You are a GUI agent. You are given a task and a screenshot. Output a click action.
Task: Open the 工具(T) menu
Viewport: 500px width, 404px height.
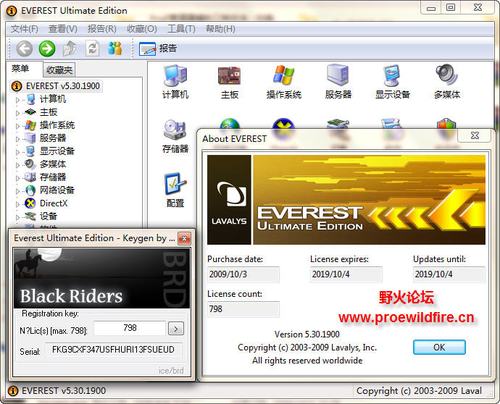[181, 29]
